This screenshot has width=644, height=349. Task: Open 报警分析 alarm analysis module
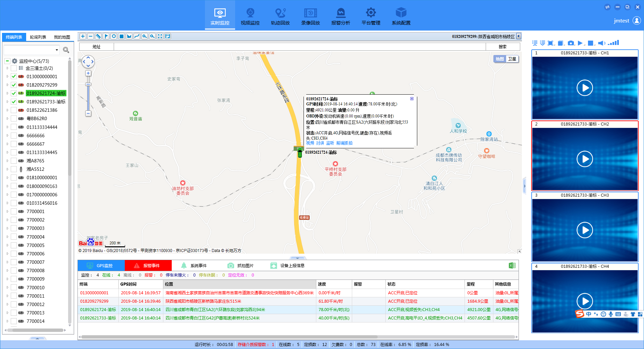point(341,16)
